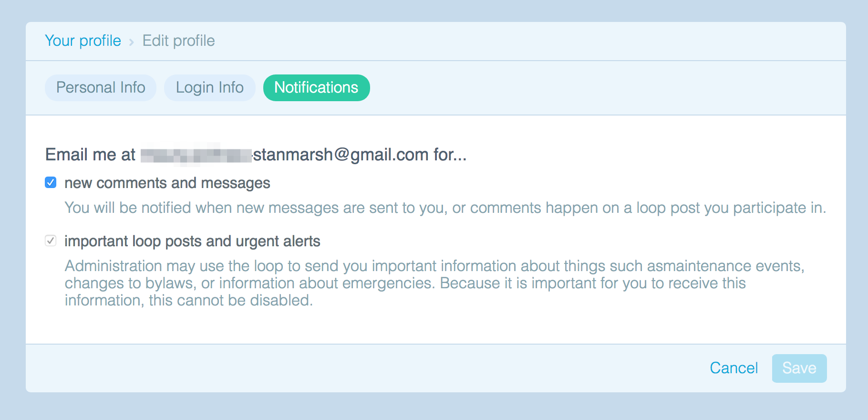Click the disabled urgent alerts checkbox

(x=51, y=241)
